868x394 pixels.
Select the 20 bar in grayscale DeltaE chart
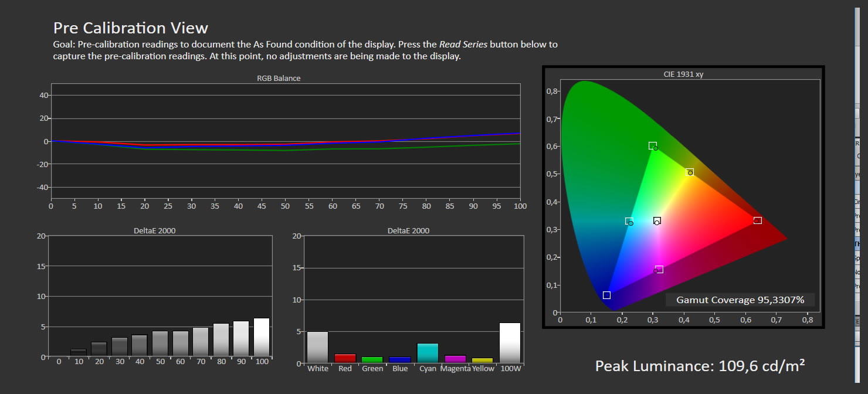[99, 349]
